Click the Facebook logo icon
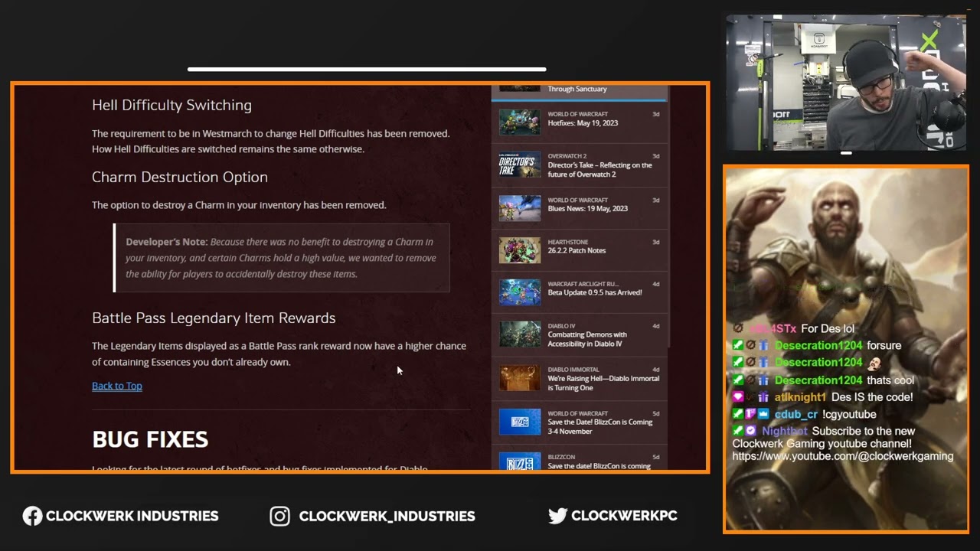The image size is (980, 551). (x=32, y=517)
